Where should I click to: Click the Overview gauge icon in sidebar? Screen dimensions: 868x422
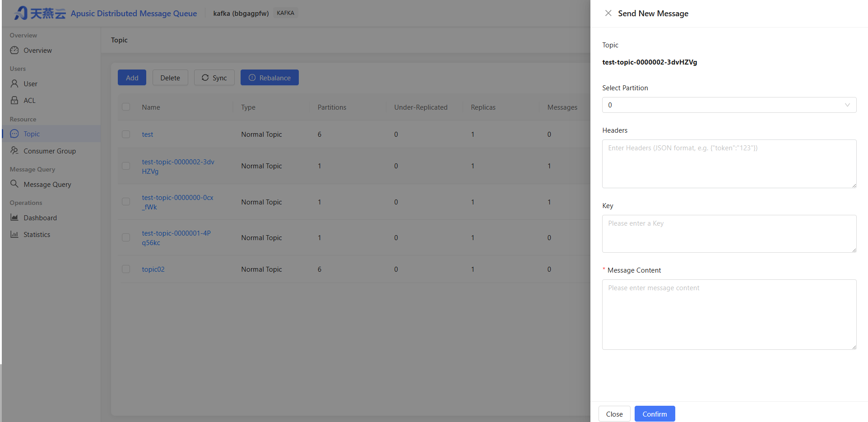pyautogui.click(x=14, y=50)
